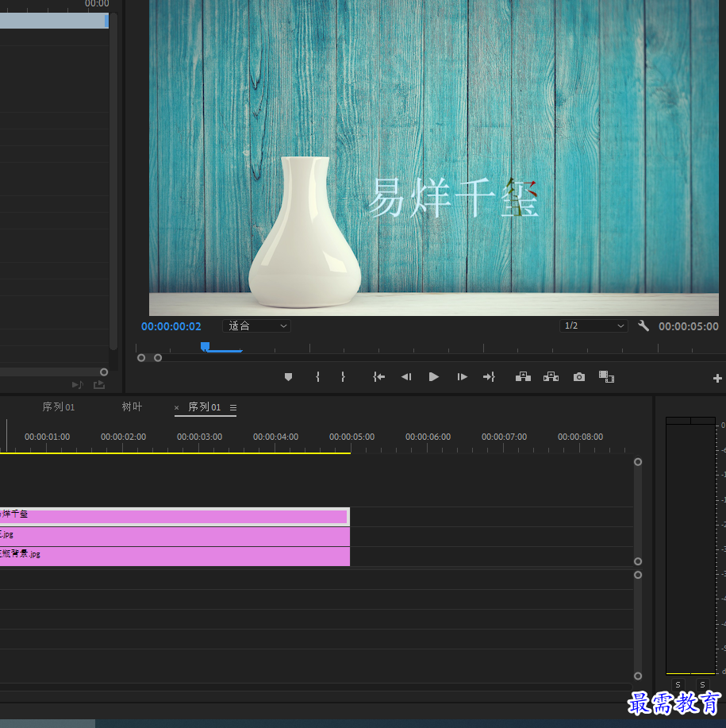Screen dimensions: 726x728
Task: Close the active 序列01 timeline tab
Action: (x=176, y=407)
